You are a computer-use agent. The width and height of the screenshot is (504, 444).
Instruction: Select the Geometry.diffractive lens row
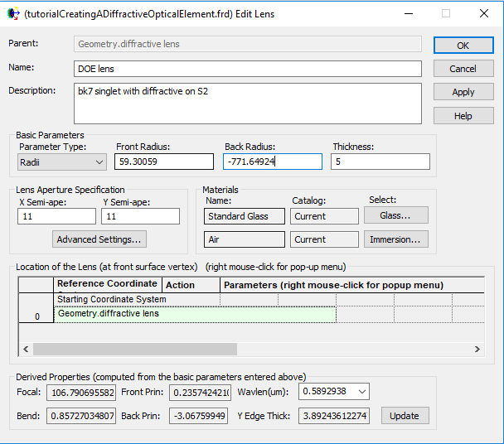point(195,314)
